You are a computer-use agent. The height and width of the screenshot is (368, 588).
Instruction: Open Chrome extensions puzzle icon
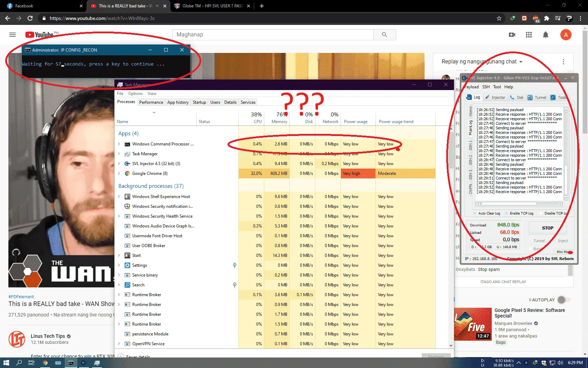tap(547, 18)
